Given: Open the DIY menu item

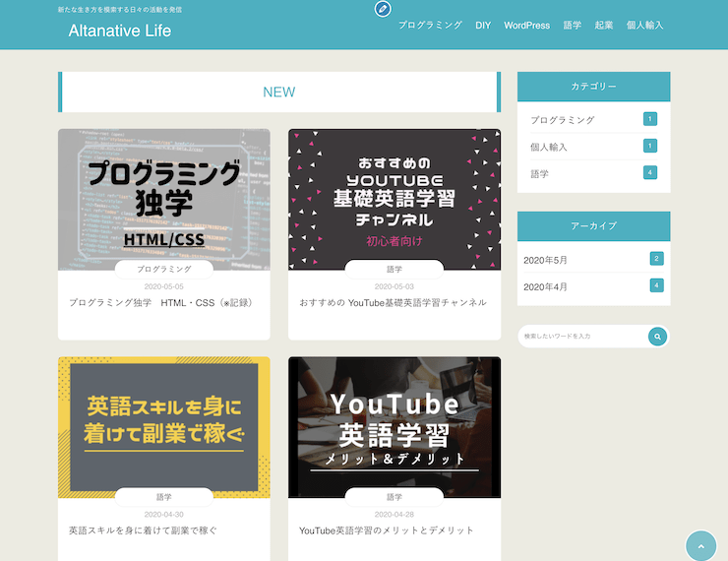Looking at the screenshot, I should [483, 26].
